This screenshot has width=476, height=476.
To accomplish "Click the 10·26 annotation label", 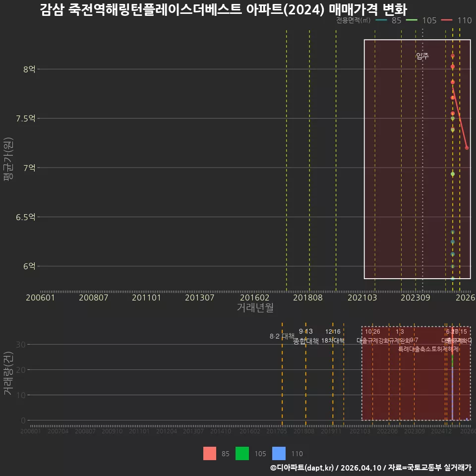I will point(372,332).
